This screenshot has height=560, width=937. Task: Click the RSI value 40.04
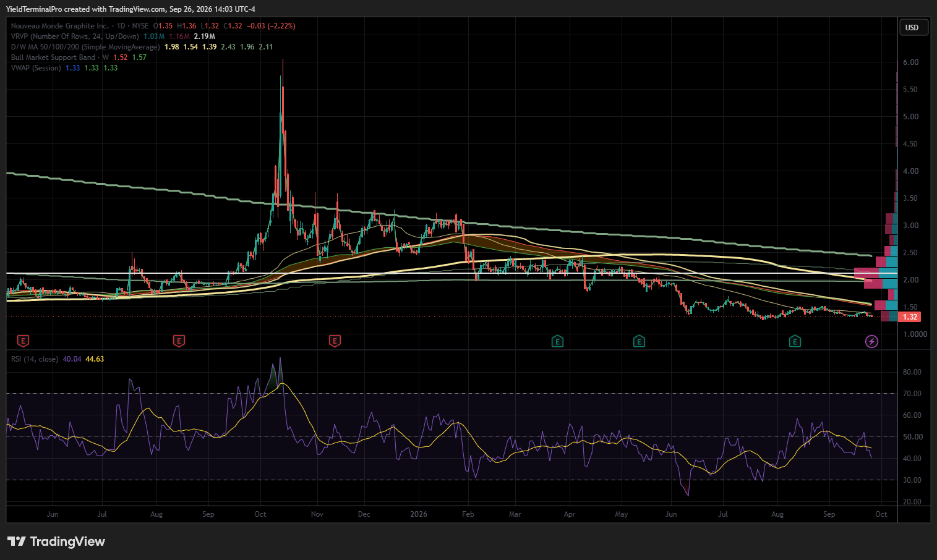[x=72, y=359]
